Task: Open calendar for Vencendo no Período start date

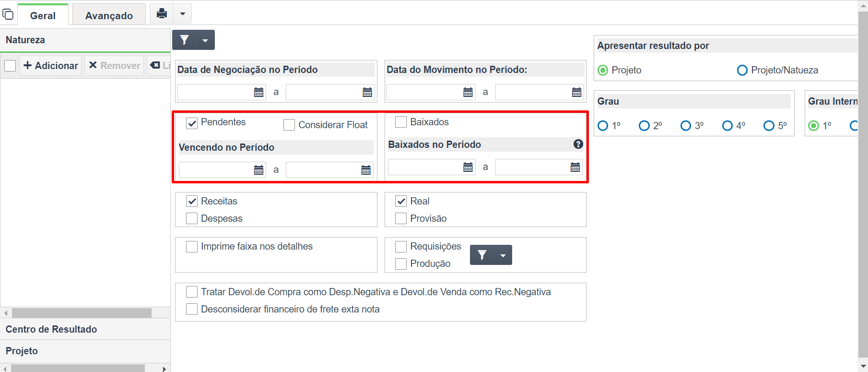Action: point(258,170)
